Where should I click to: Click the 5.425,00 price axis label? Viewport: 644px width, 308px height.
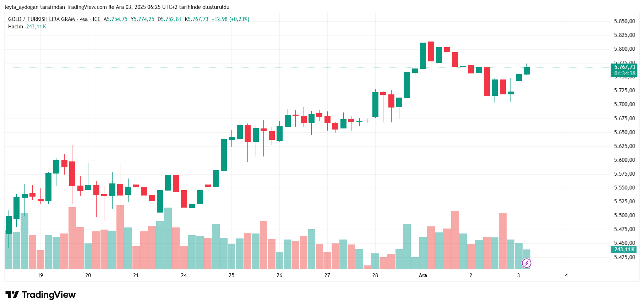[x=624, y=257]
